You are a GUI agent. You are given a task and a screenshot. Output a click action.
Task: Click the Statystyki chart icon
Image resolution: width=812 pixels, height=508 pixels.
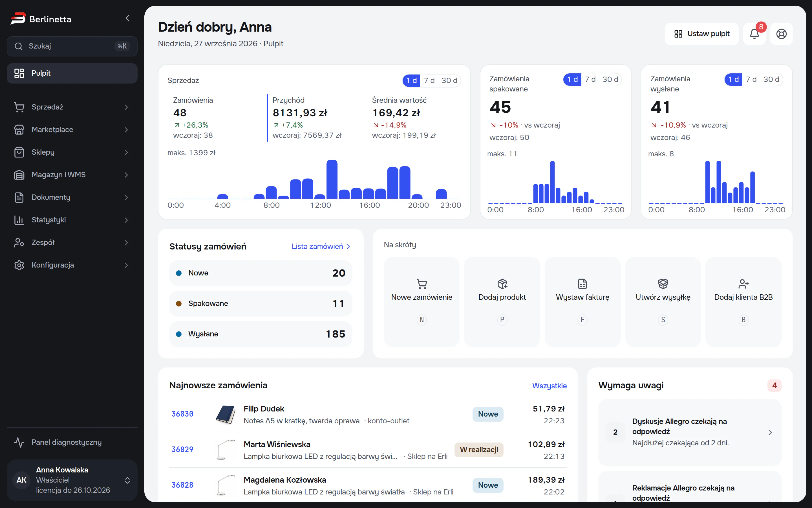point(19,220)
